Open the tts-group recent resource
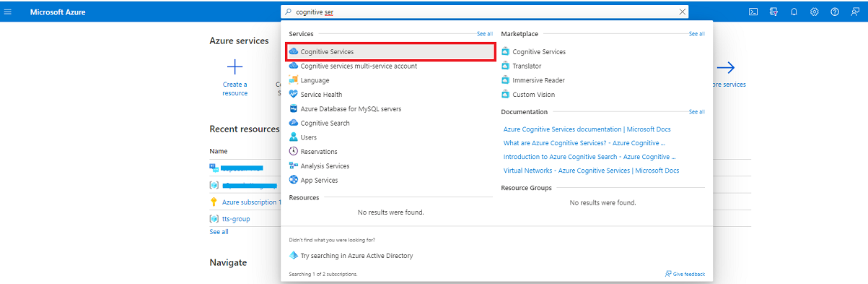Image resolution: width=868 pixels, height=284 pixels. pos(236,218)
